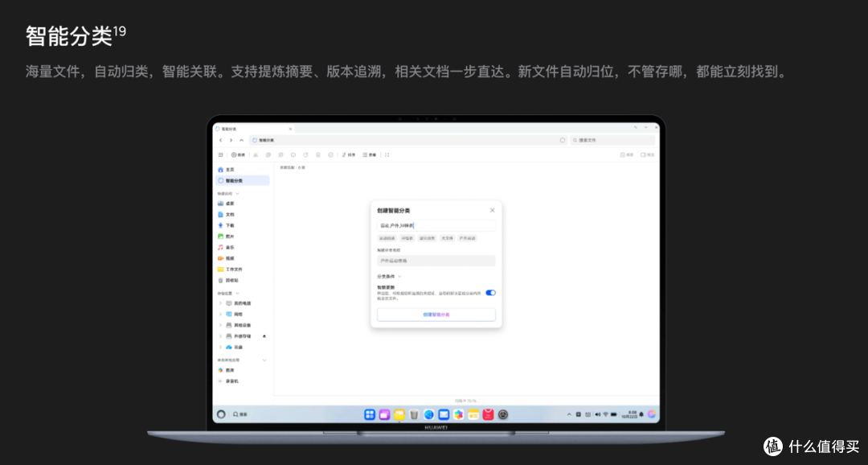
Task: Expand the 我的电脑 tree node
Action: pos(221,303)
